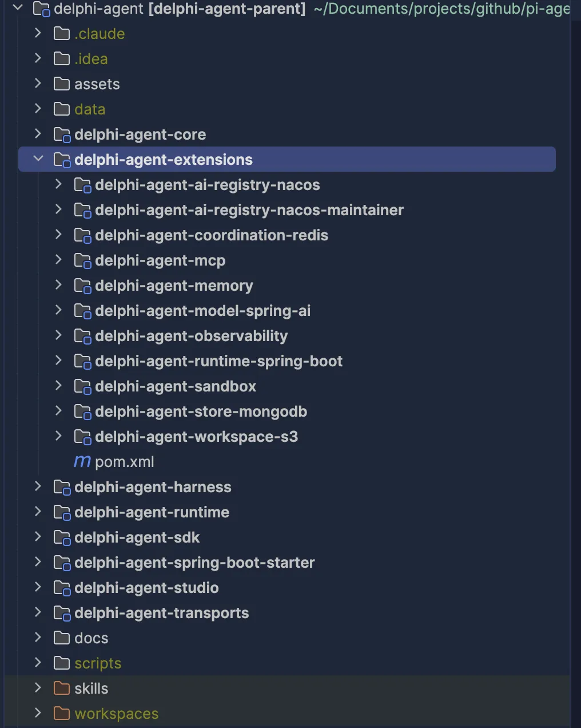Screen dimensions: 581x728
Task: Click the delphi-agent-studio module folder icon
Action: coord(62,588)
